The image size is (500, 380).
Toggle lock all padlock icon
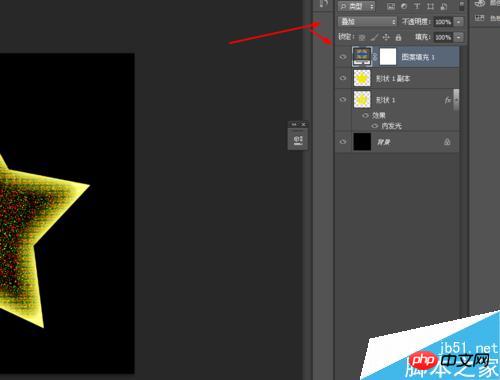coord(398,37)
